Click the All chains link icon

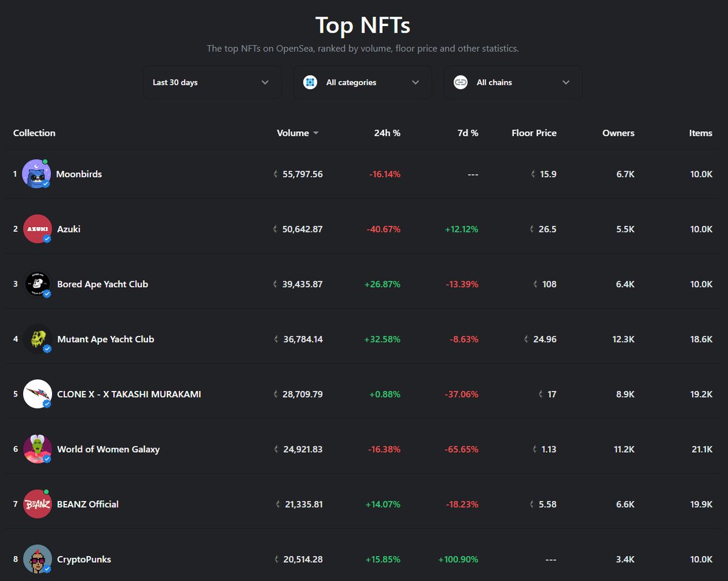tap(460, 83)
